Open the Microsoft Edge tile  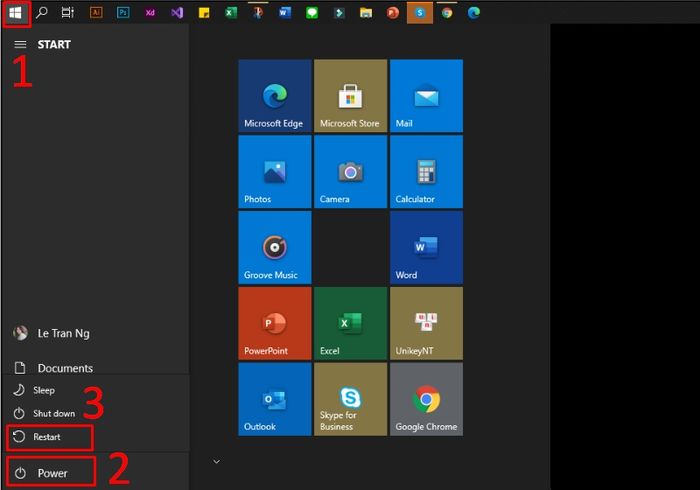(x=275, y=96)
